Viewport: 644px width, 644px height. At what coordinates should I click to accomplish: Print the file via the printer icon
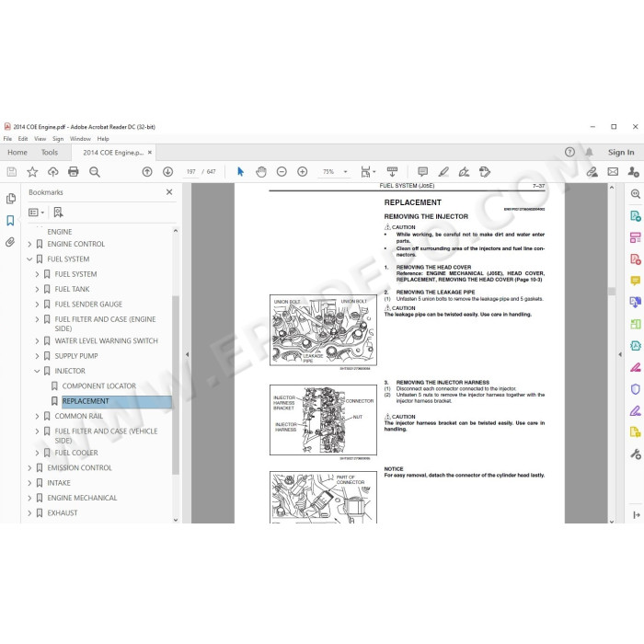point(74,172)
